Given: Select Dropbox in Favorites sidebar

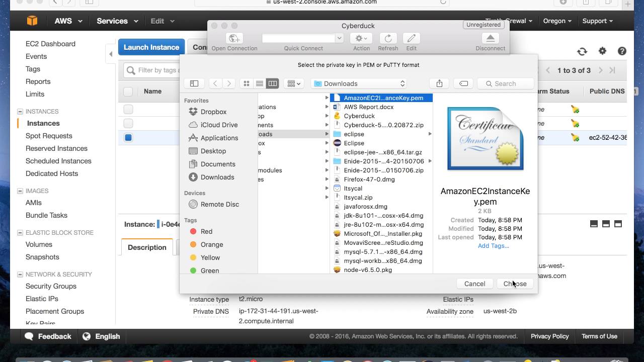Looking at the screenshot, I should 213,112.
